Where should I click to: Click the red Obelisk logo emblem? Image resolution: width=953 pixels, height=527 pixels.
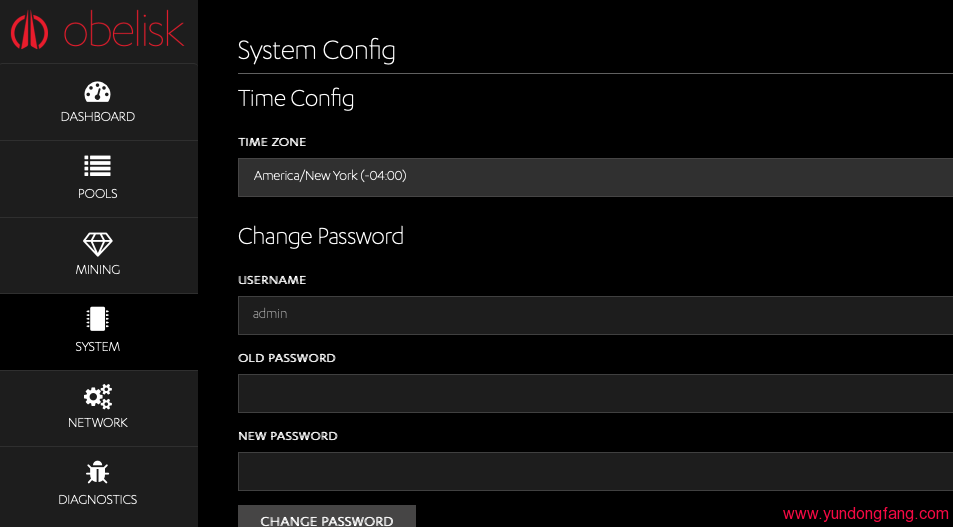click(x=30, y=31)
